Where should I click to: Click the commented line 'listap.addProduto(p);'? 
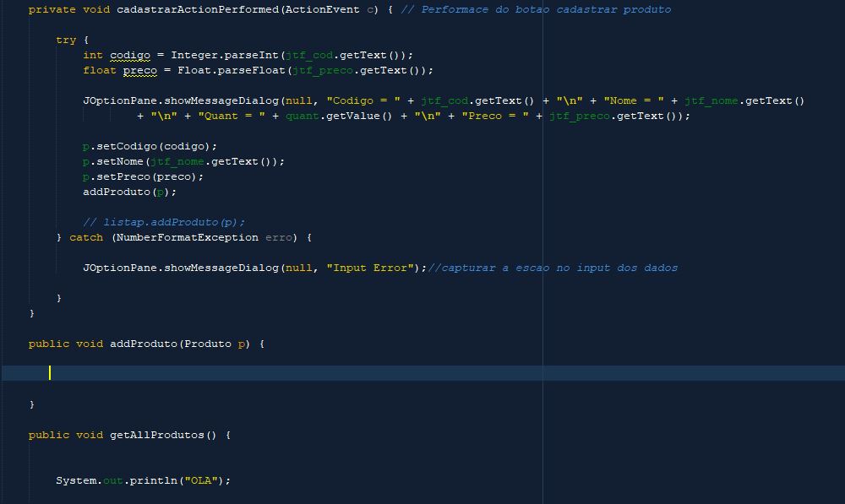[x=164, y=222]
